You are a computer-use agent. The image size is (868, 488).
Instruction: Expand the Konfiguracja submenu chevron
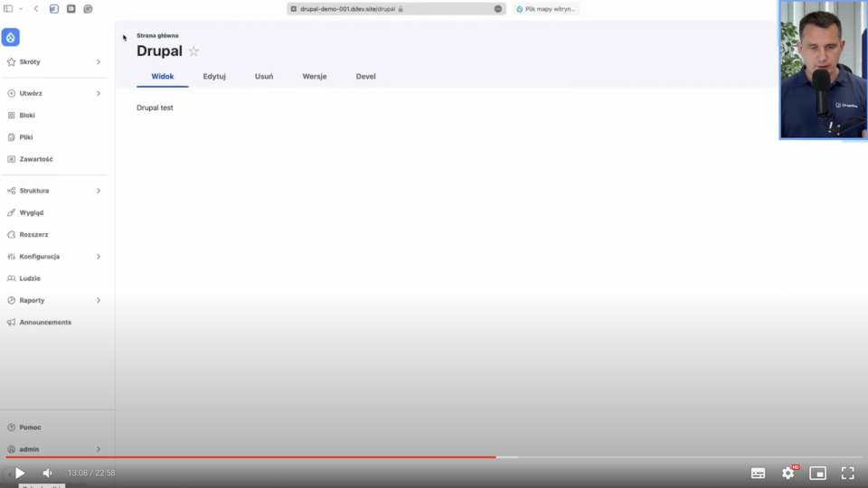click(x=99, y=256)
